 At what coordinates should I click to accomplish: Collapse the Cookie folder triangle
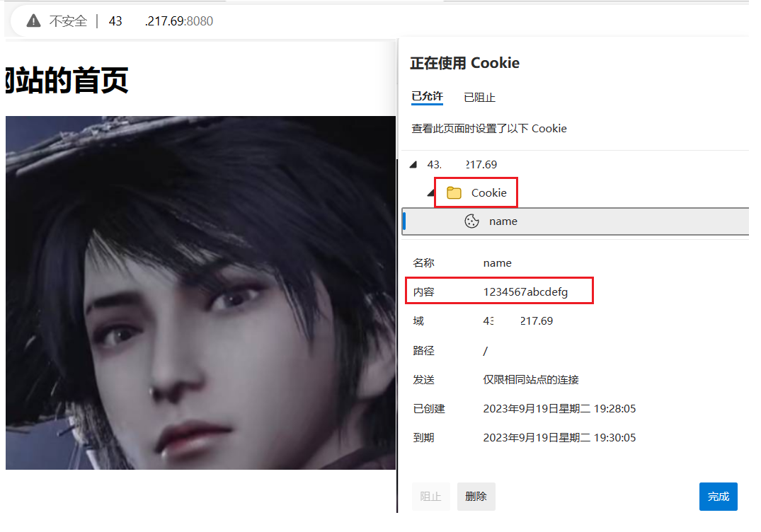(x=430, y=193)
